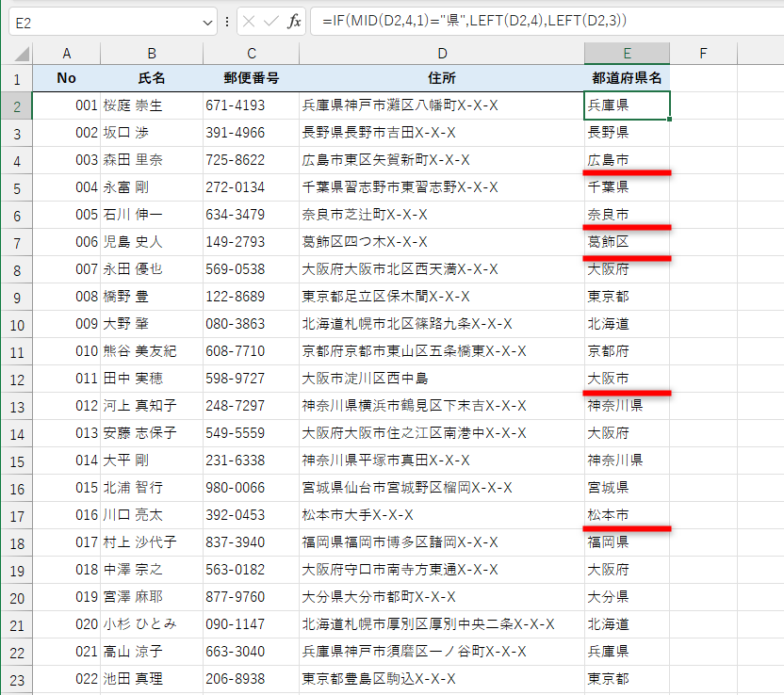The height and width of the screenshot is (695, 784).
Task: Select column C header
Action: [251, 54]
